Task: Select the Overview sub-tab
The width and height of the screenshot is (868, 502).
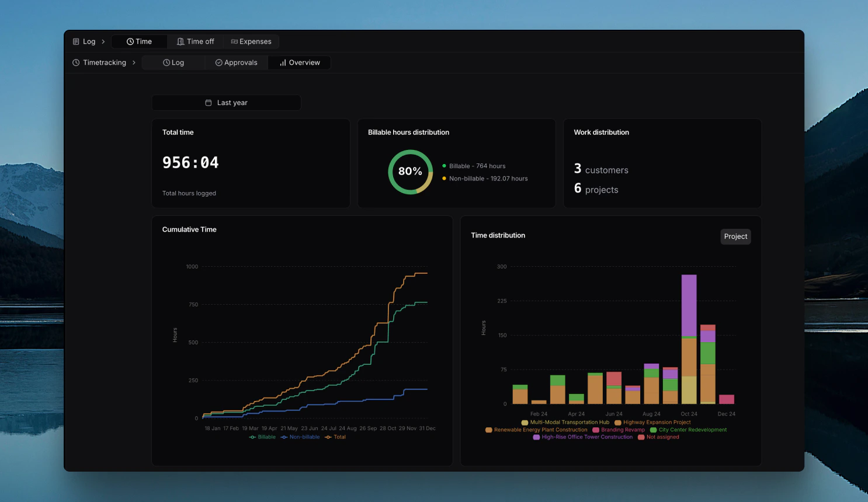Action: (300, 62)
